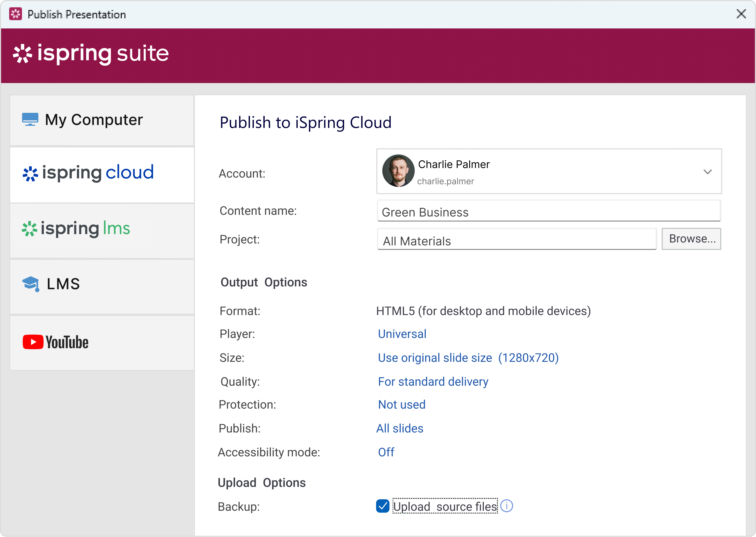756x537 pixels.
Task: Close the Publish Presentation window
Action: (x=741, y=14)
